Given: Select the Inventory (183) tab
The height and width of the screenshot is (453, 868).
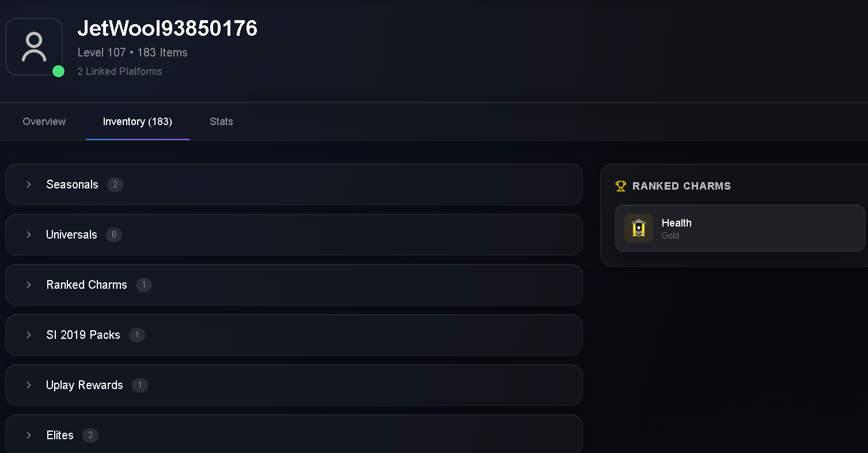Looking at the screenshot, I should point(138,122).
